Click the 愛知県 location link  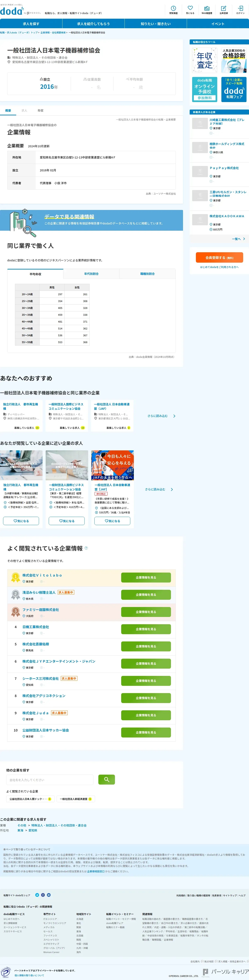tap(33, 830)
